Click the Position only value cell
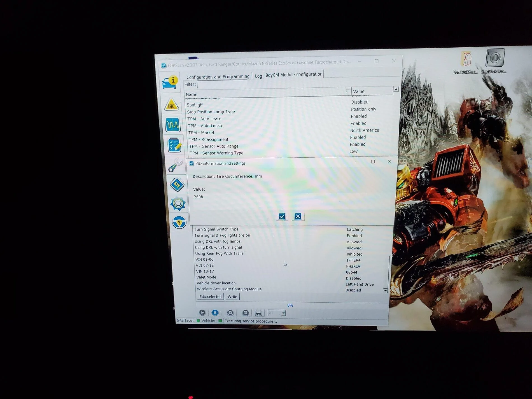Image resolution: width=532 pixels, height=399 pixels. pos(363,109)
